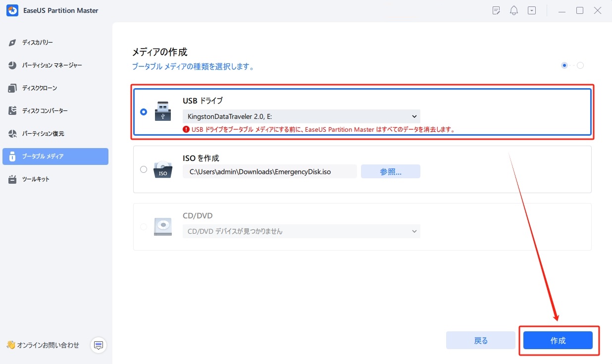
Task: Open the ツールキット section
Action: click(36, 179)
